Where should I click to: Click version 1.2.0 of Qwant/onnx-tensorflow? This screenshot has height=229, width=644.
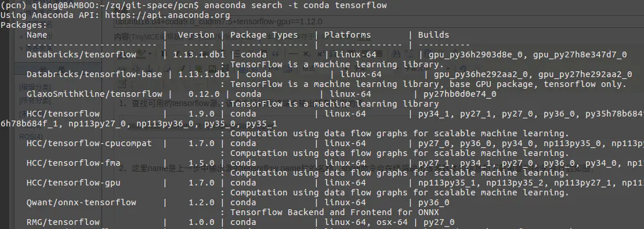coord(201,202)
